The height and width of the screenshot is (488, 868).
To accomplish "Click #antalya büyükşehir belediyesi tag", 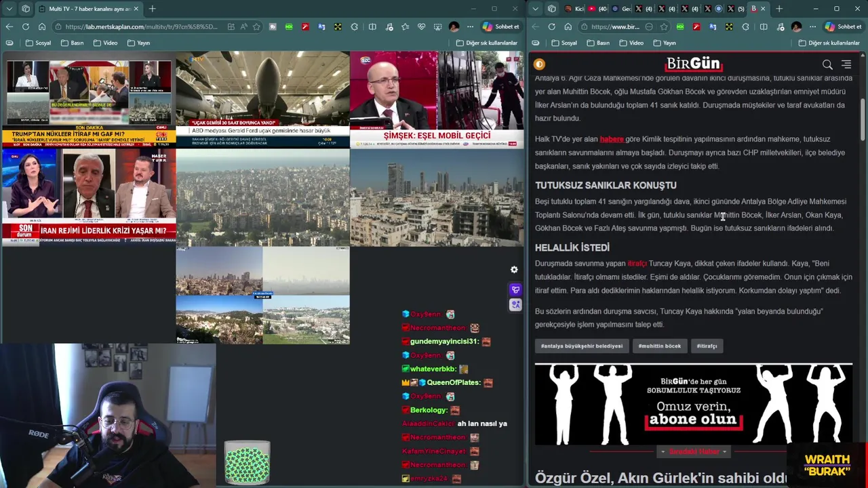I will point(582,346).
